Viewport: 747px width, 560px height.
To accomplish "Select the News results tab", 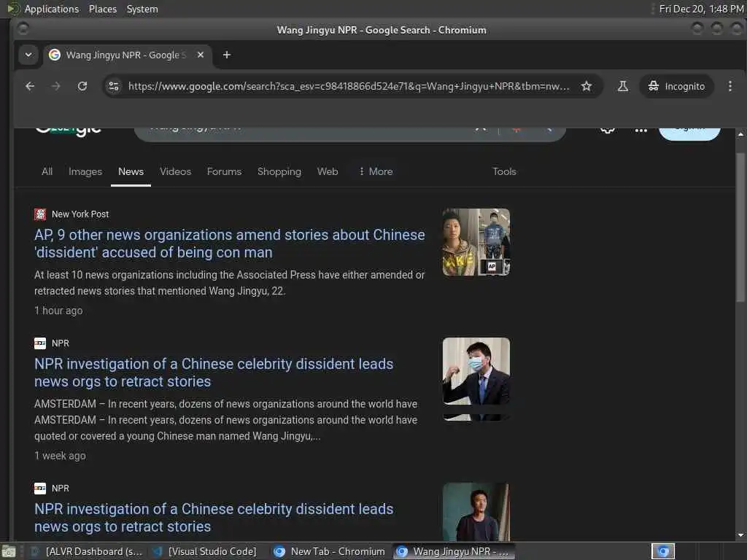I will click(x=131, y=171).
